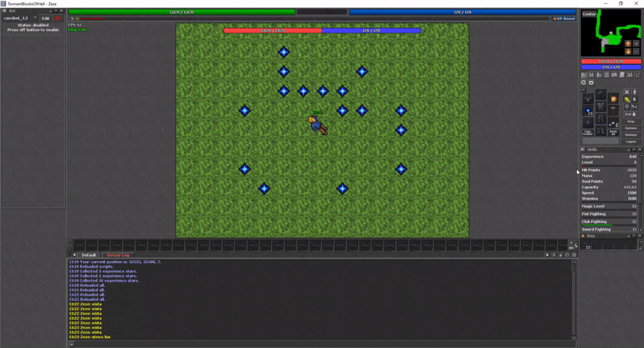The width and height of the screenshot is (644, 348).
Task: Click the necklace equipment slot
Action: pos(588,99)
